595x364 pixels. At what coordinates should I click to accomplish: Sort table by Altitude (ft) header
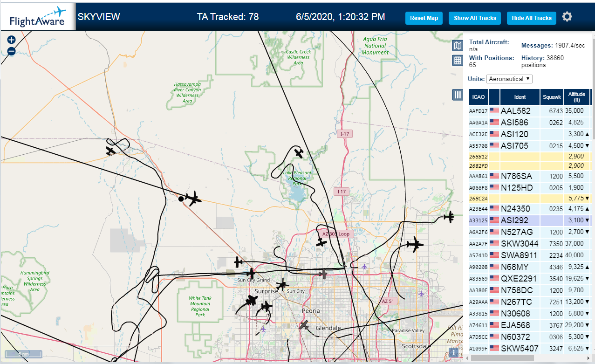coord(577,97)
